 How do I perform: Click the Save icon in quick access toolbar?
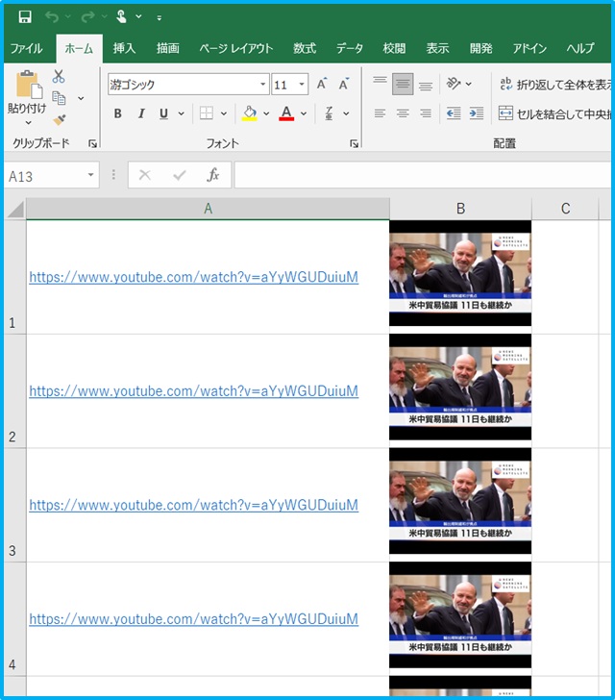25,17
